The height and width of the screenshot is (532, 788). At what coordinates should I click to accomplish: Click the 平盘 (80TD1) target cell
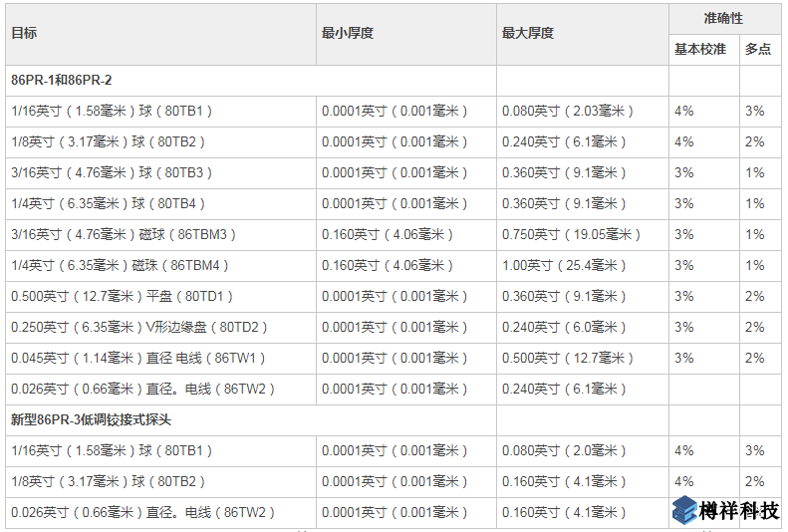pyautogui.click(x=123, y=296)
